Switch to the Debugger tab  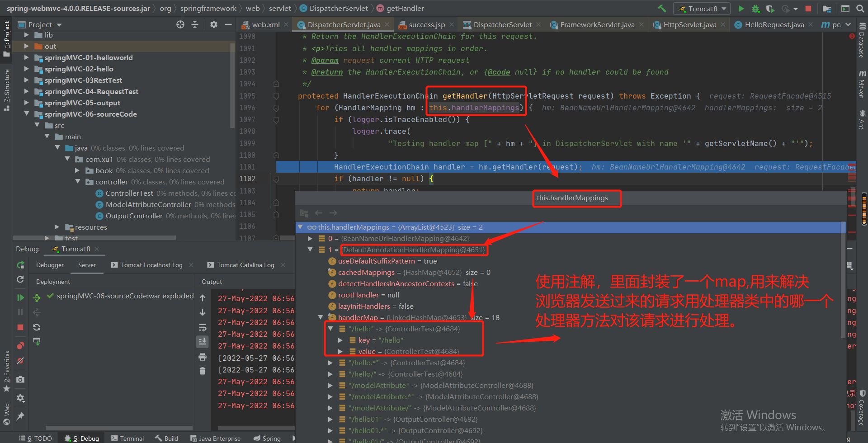coord(50,265)
